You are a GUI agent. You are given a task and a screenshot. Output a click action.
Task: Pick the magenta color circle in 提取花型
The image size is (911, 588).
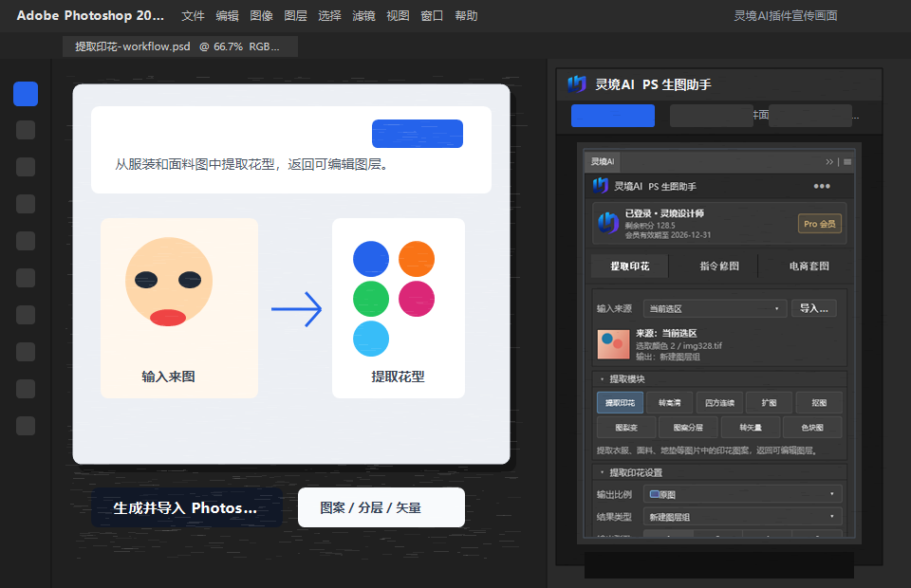pyautogui.click(x=417, y=299)
